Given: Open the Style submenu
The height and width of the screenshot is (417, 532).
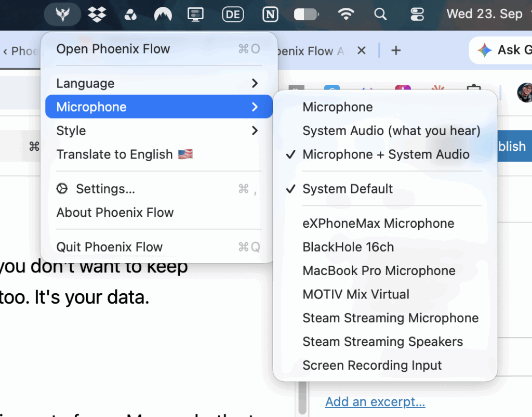Looking at the screenshot, I should [x=159, y=131].
